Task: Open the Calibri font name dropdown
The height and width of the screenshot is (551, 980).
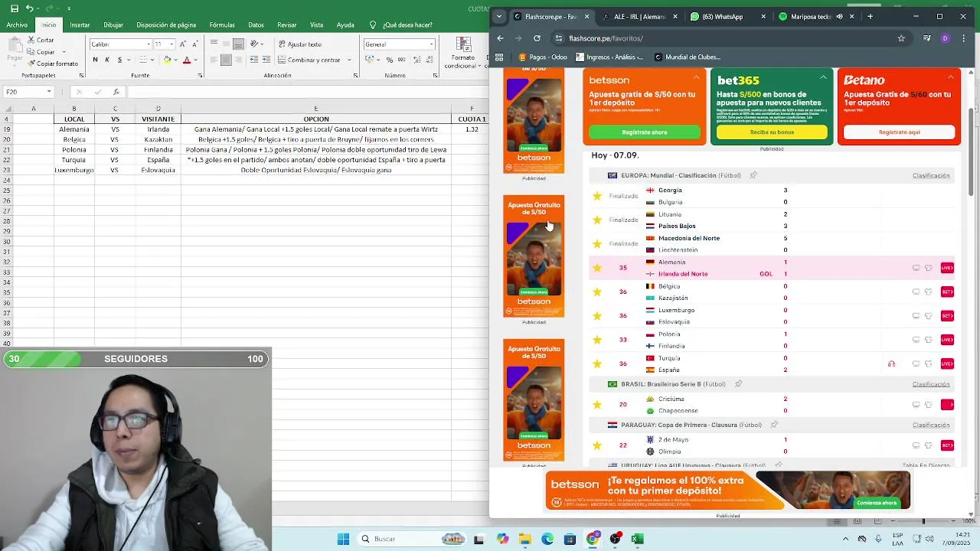Action: (x=148, y=44)
